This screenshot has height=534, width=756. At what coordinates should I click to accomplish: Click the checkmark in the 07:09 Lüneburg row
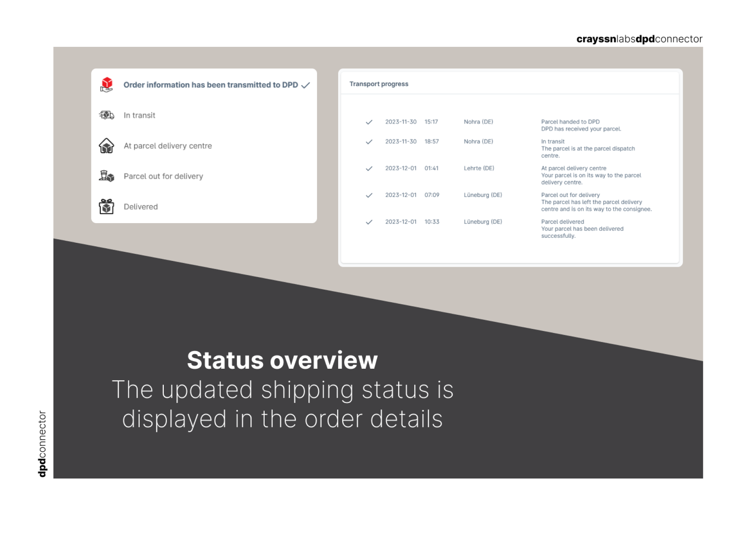[x=369, y=195]
